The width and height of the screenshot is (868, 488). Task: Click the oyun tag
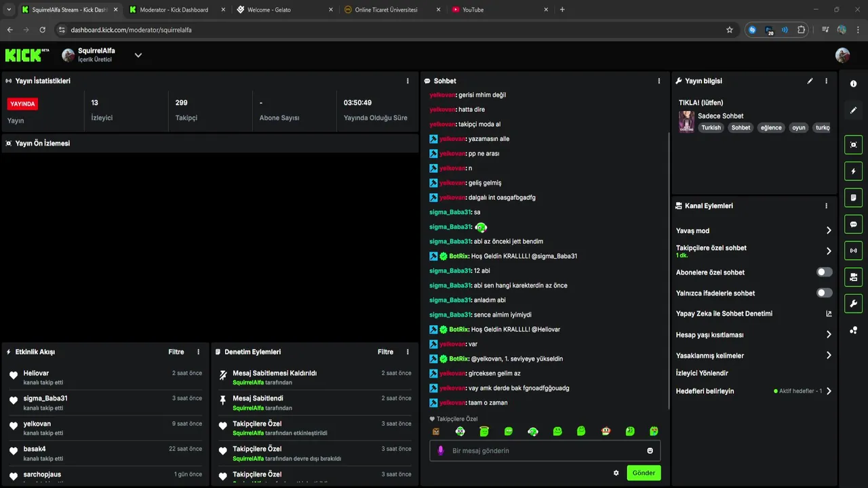tap(799, 127)
